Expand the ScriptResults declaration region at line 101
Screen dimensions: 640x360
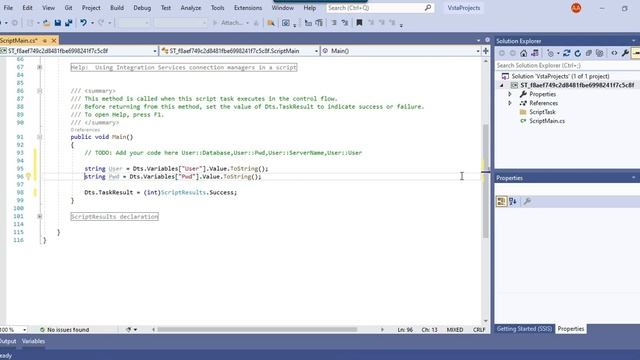point(40,216)
